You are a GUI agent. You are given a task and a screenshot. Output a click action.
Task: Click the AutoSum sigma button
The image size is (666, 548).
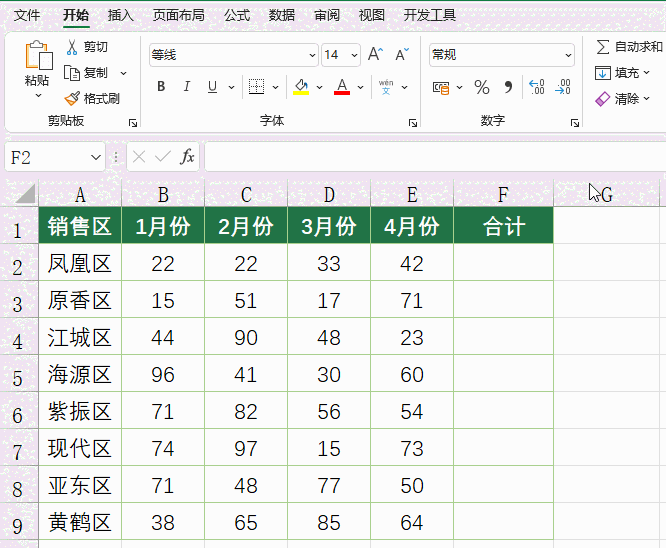pyautogui.click(x=603, y=47)
